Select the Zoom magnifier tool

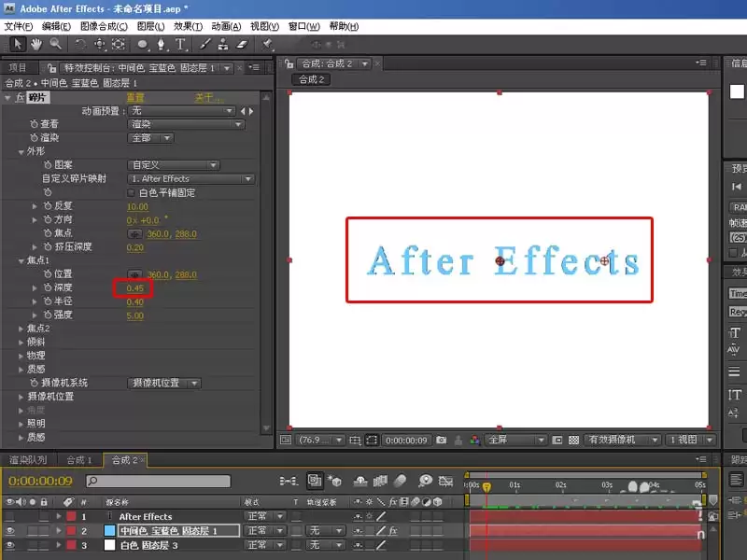56,44
